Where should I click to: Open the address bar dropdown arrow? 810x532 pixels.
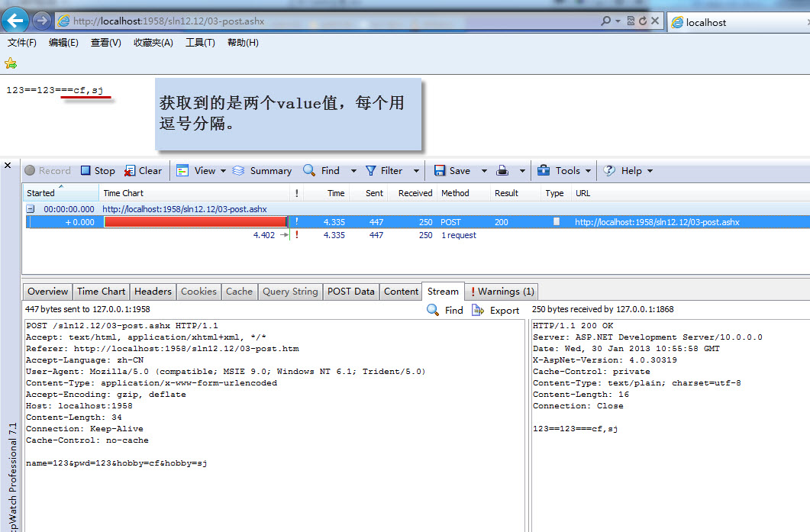(x=618, y=21)
